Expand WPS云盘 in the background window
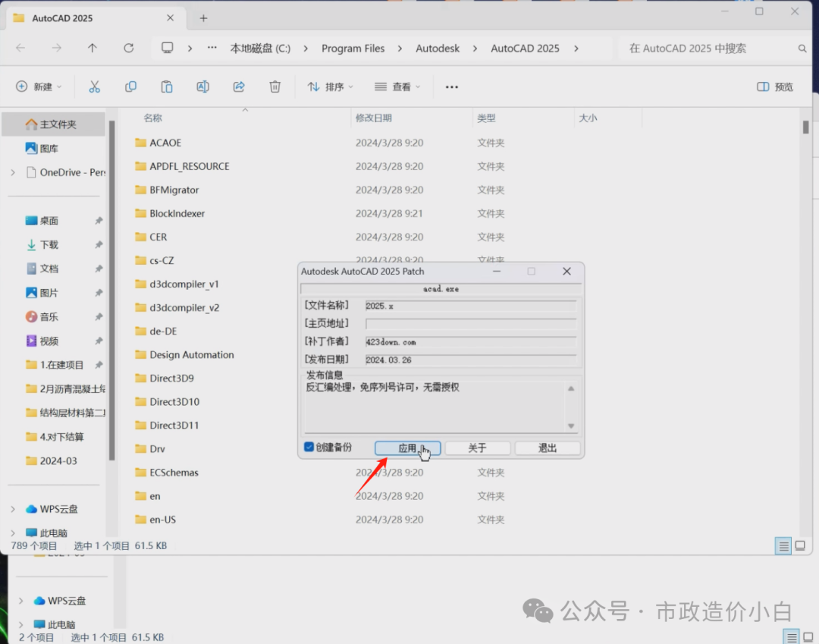Screen dimensions: 819x644 point(21,601)
